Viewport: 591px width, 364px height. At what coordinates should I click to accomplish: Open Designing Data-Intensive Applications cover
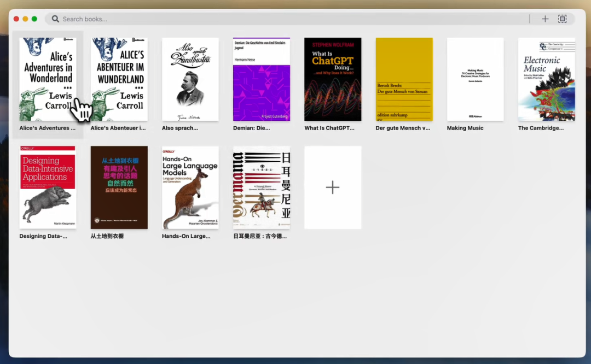[48, 187]
